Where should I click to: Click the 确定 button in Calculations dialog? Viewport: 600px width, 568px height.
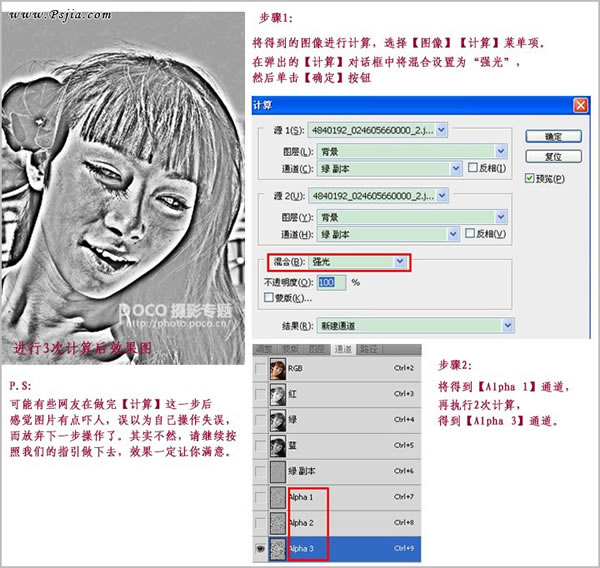click(553, 136)
